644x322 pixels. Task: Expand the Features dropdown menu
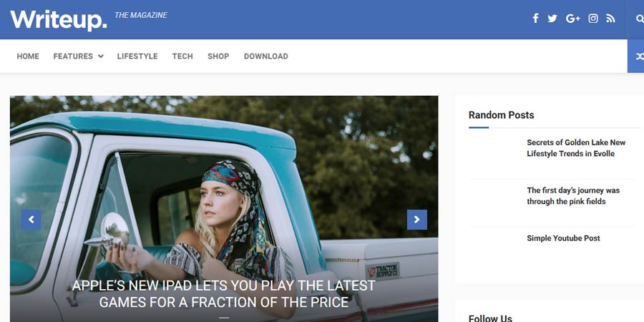pos(78,57)
